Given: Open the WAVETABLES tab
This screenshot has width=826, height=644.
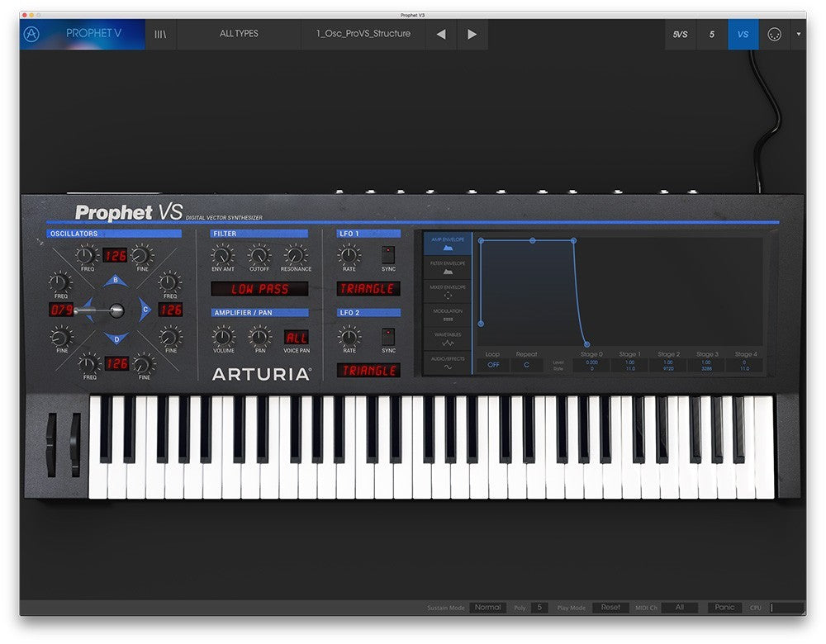Looking at the screenshot, I should 448,339.
